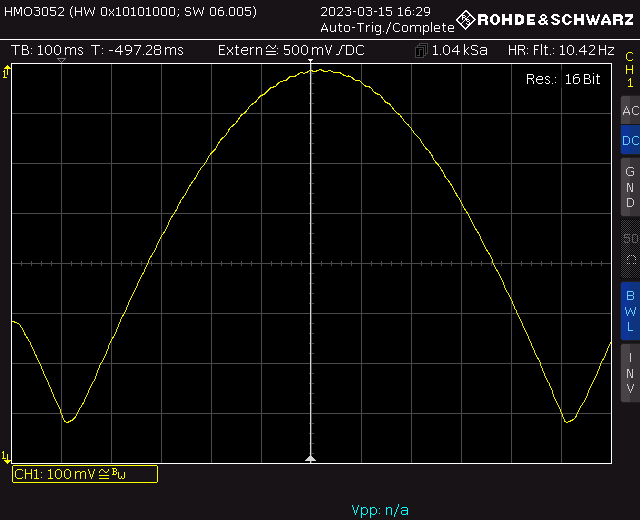Viewport: 640px width, 520px height.
Task: Click the CH1: 100 mV channel label
Action: pyautogui.click(x=84, y=474)
